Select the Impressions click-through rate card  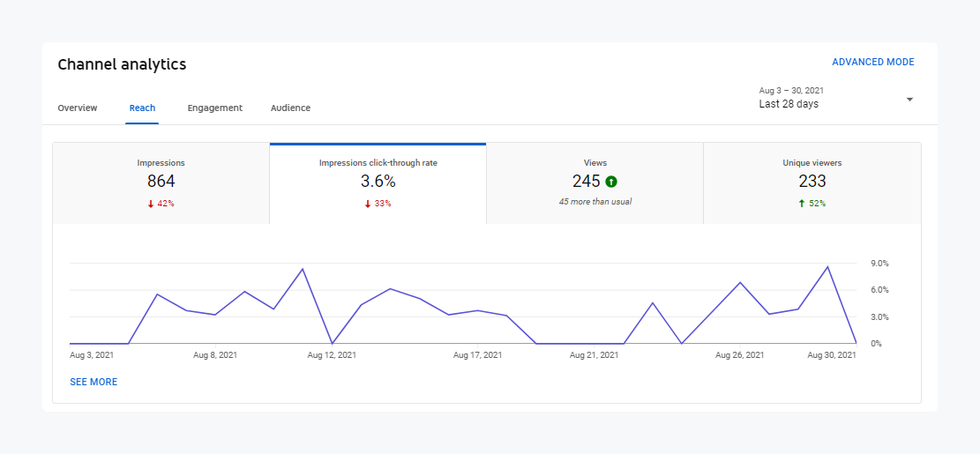coord(378,183)
